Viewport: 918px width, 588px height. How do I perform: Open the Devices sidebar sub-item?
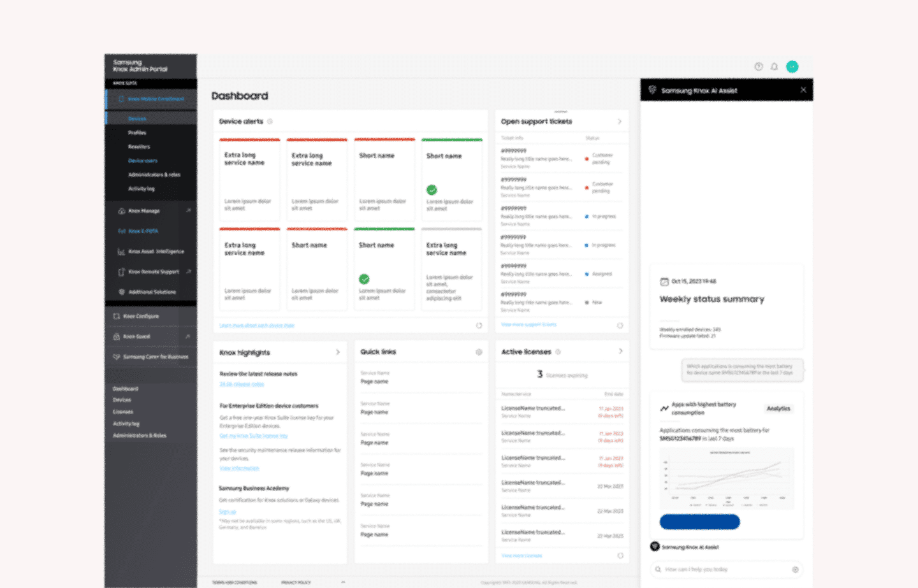137,118
